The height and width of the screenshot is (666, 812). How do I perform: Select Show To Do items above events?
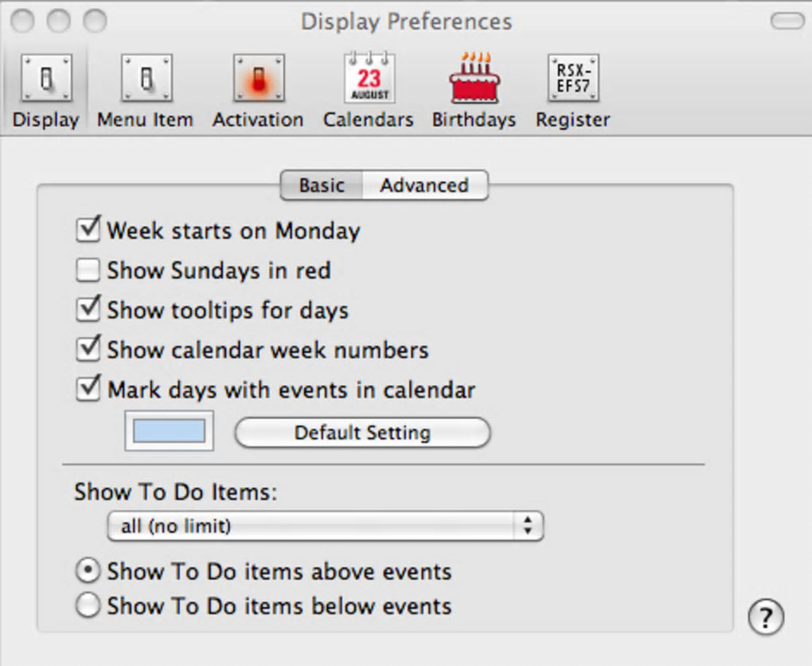pos(88,571)
